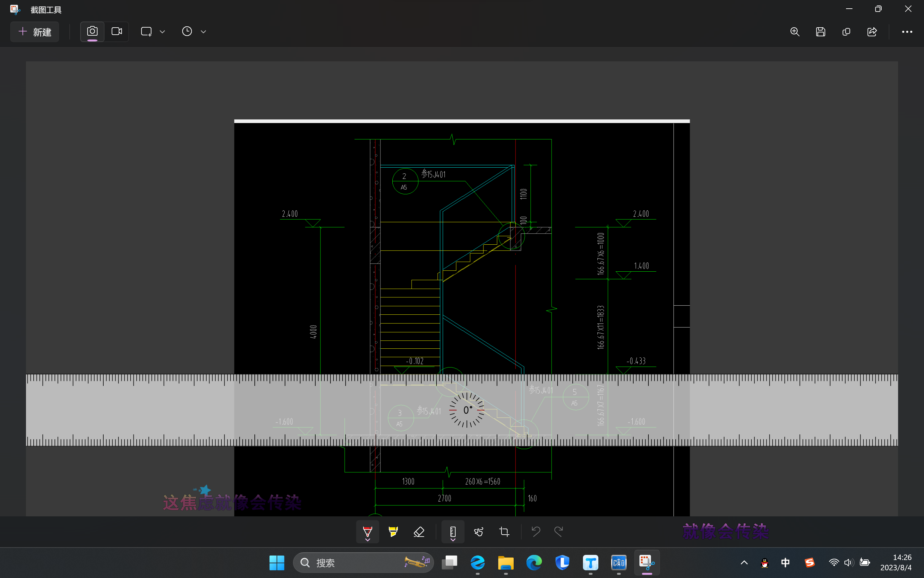Select the rectangle snip shape icon
Screen dimensions: 924x578
click(x=146, y=32)
